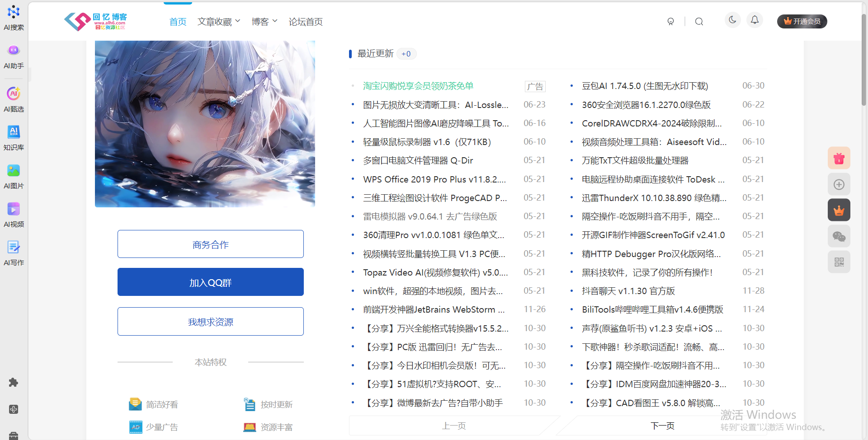Open the 论坛首页 nav item
This screenshot has width=868, height=440.
coord(306,22)
